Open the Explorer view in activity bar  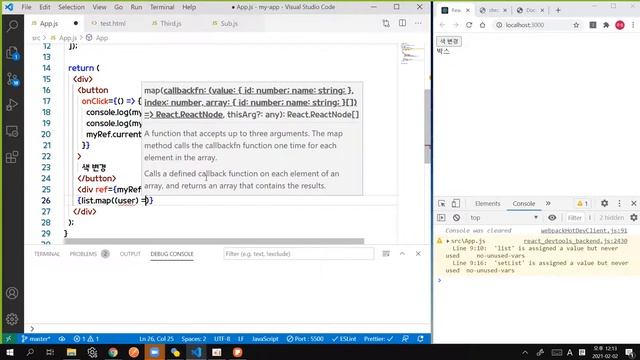pyautogui.click(x=12, y=53)
